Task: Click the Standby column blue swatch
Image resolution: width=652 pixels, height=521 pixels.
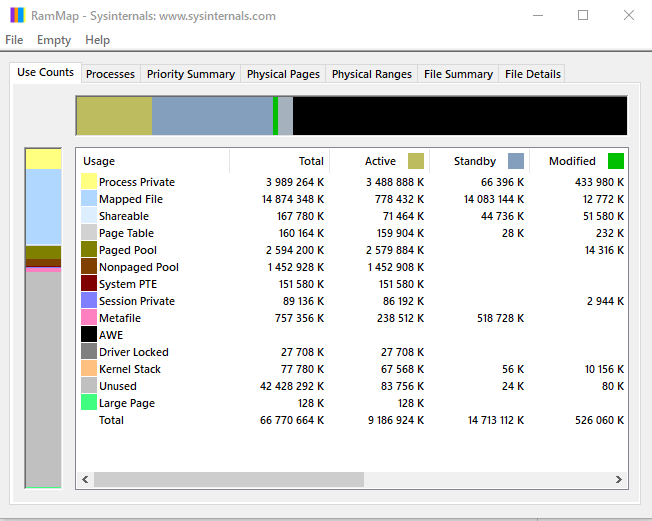Action: coord(516,161)
